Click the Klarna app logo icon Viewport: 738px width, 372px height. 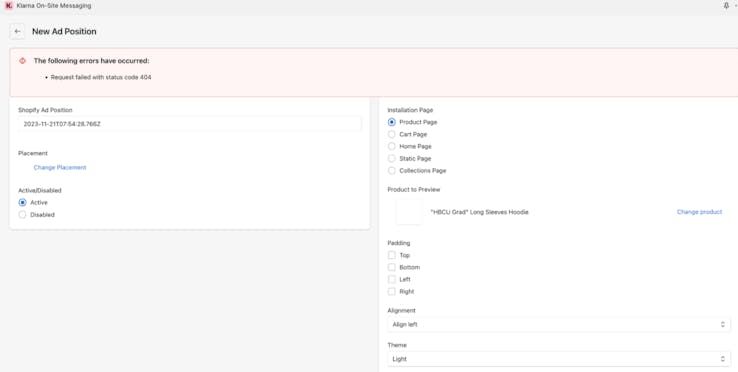coord(8,6)
